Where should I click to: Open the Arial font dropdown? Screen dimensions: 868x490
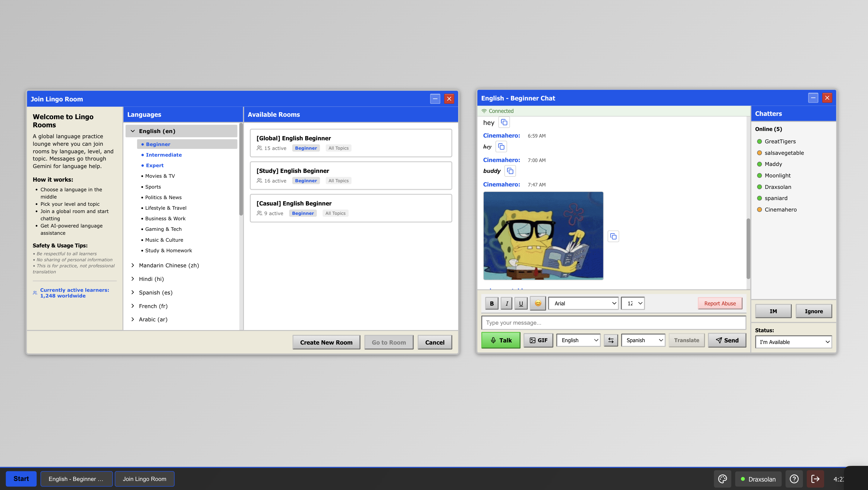(583, 303)
